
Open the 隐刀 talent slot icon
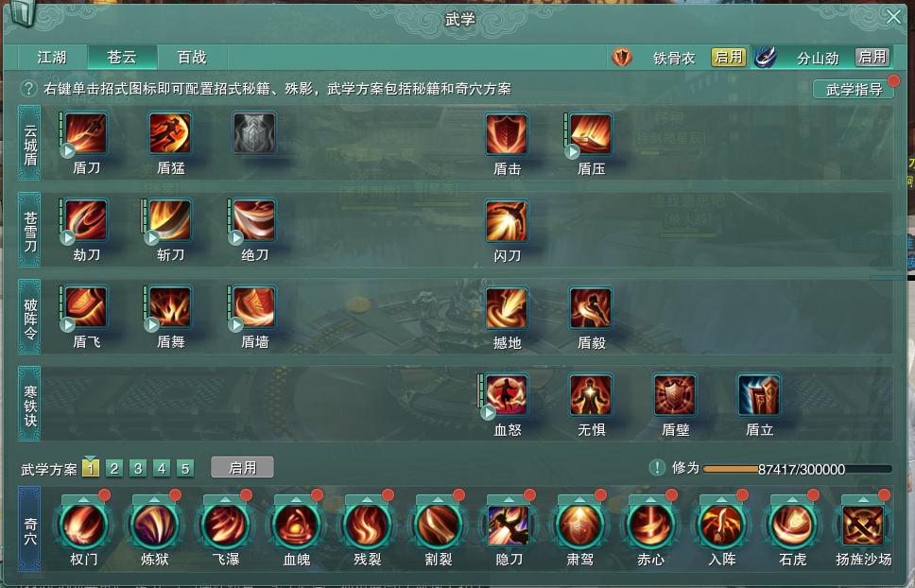[509, 526]
